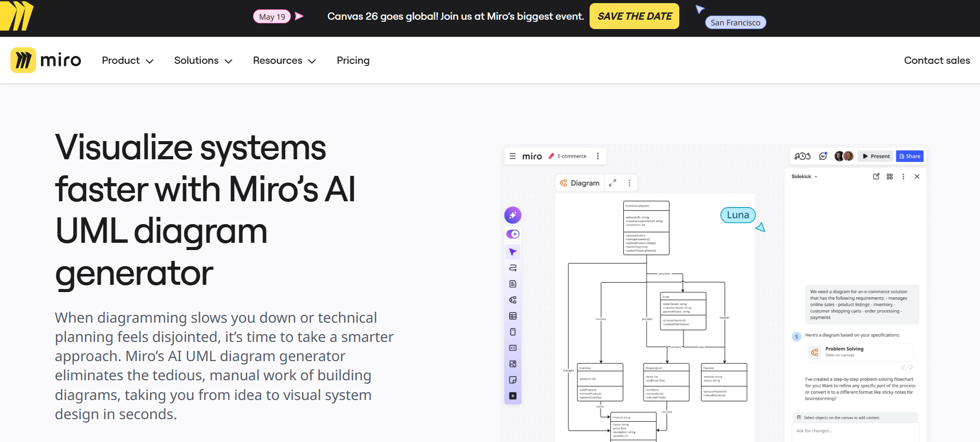Click the Canvas 26 goes global banner text

[455, 16]
